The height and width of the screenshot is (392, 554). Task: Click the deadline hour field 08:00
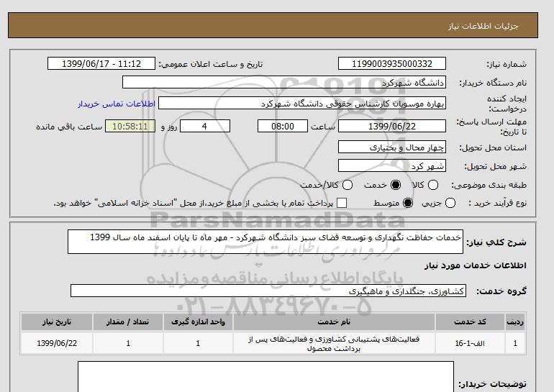[x=283, y=126]
